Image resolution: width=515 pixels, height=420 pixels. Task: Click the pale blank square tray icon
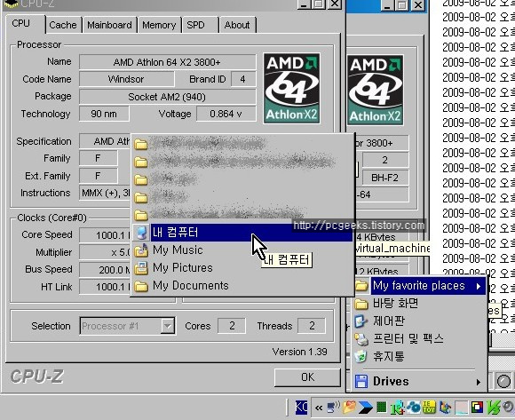(461, 408)
